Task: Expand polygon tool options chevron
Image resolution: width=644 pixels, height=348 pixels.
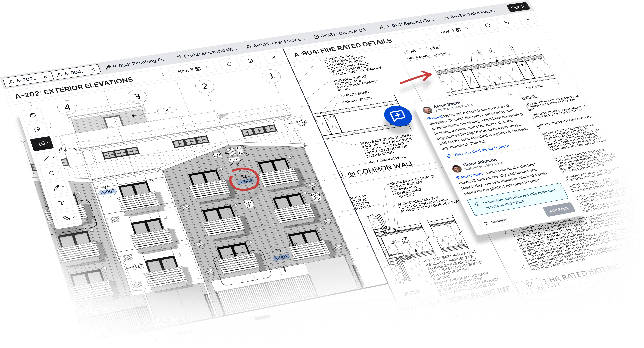Action: click(x=58, y=172)
